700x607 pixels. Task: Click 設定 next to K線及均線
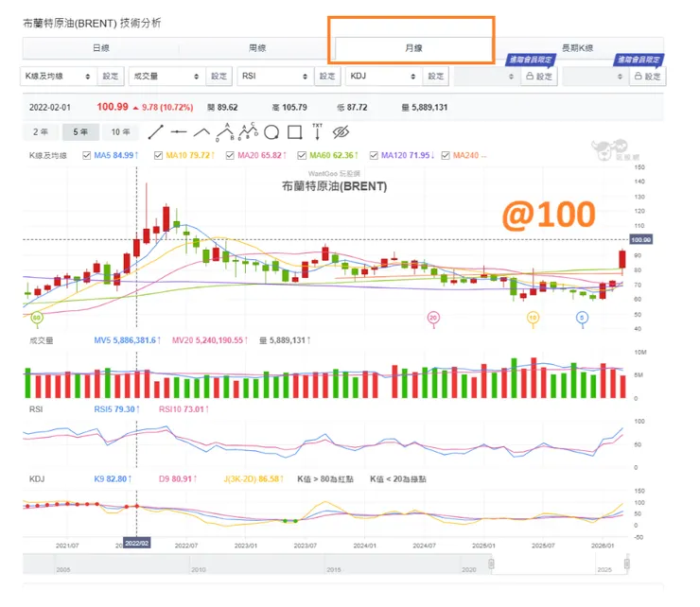pyautogui.click(x=111, y=77)
